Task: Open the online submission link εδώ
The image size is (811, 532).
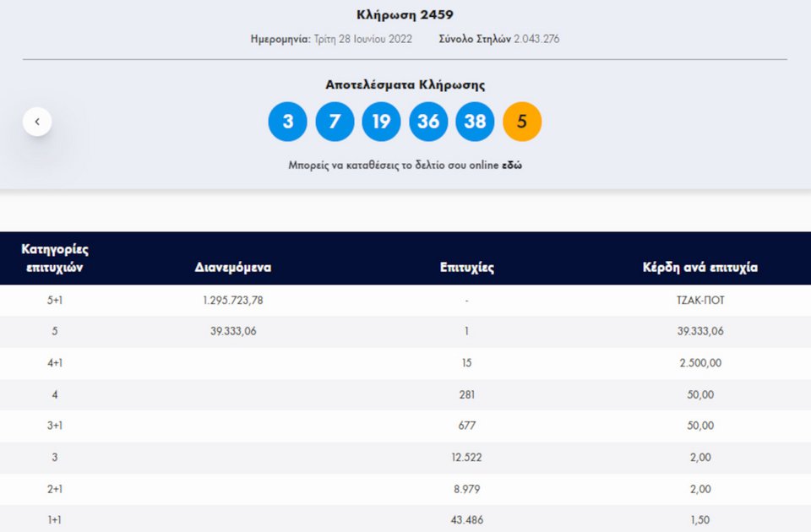Action: pyautogui.click(x=512, y=165)
